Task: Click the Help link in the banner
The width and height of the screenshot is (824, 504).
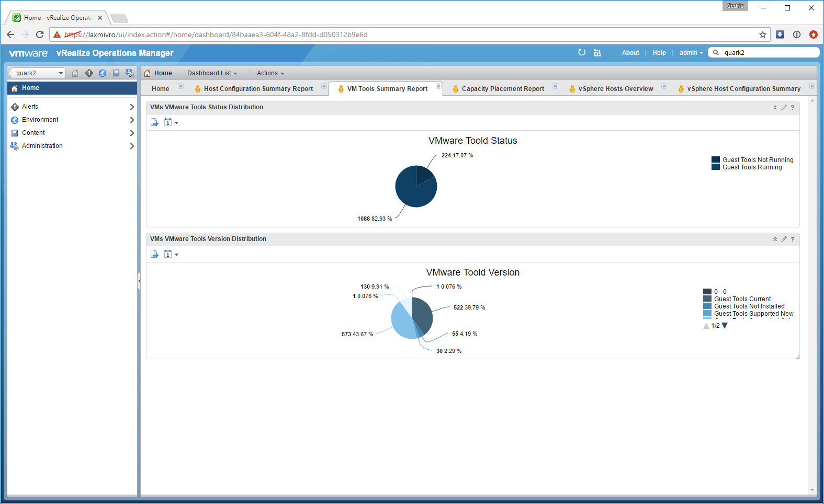Action: click(x=659, y=53)
